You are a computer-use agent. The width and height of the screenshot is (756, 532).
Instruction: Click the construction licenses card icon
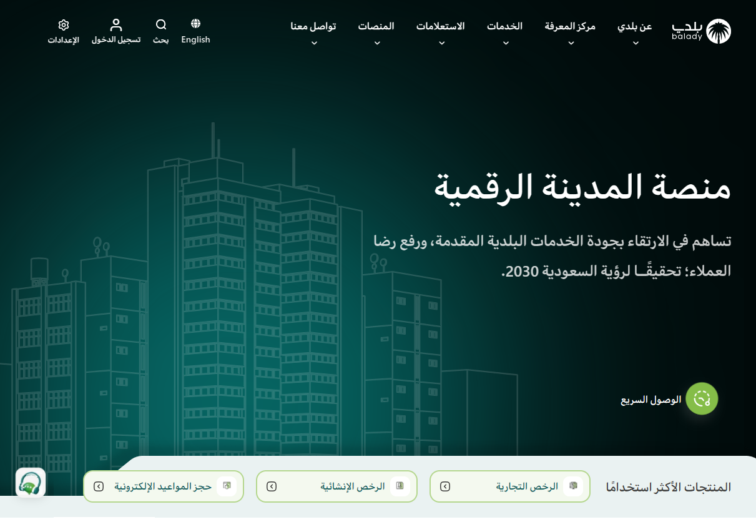click(400, 486)
